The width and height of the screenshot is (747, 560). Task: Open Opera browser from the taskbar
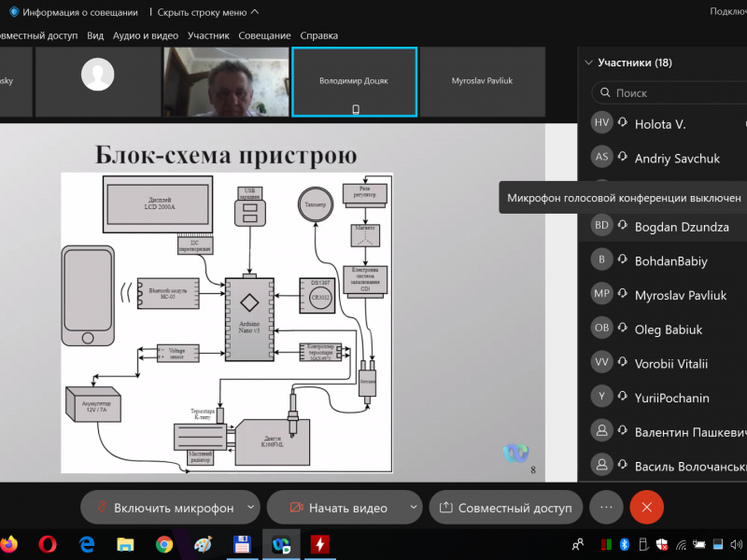48,543
